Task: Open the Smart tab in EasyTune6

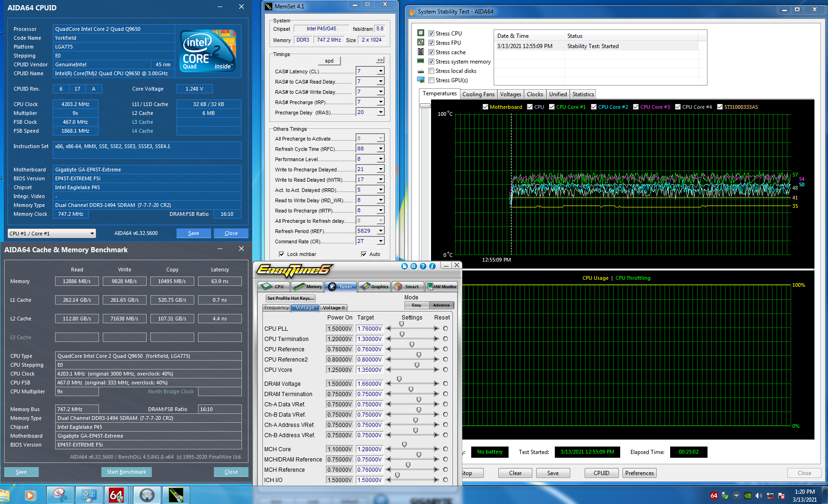Action: 408,287
